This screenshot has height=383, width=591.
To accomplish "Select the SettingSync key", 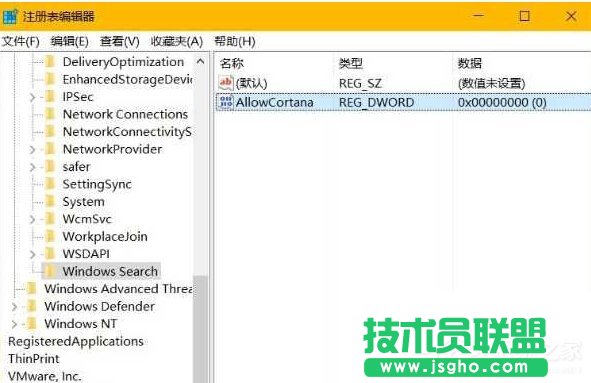I will tap(97, 184).
